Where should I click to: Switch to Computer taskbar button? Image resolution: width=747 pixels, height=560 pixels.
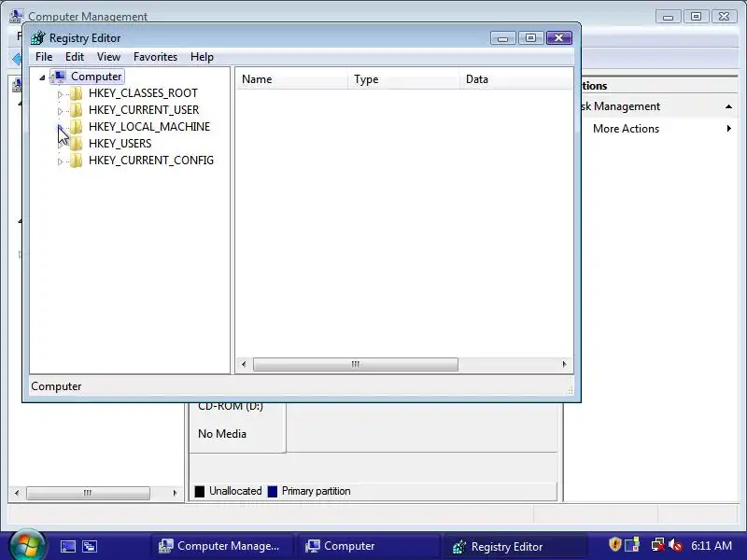click(368, 546)
